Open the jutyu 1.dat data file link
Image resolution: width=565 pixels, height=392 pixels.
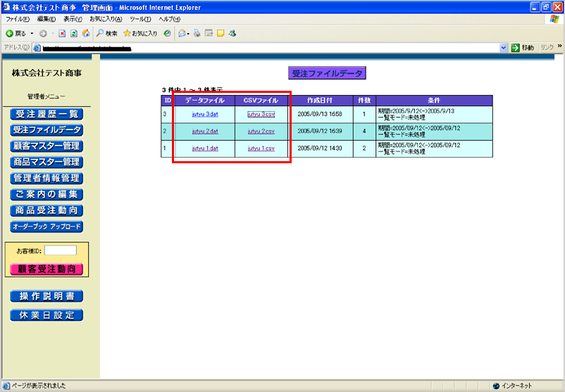tap(205, 148)
